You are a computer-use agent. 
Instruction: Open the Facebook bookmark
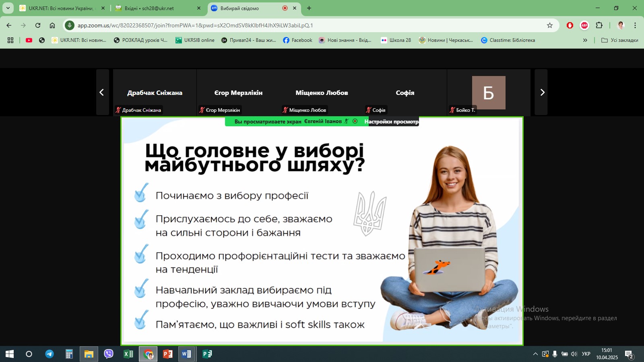297,40
